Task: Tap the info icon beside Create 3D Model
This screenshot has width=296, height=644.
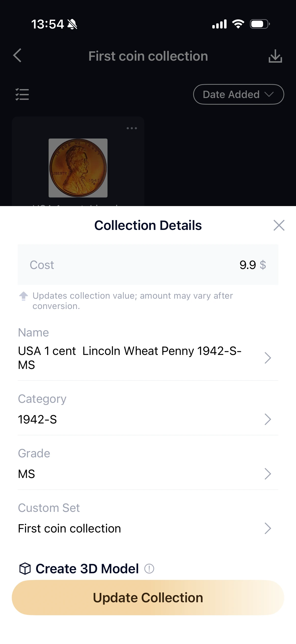Action: 149,569
